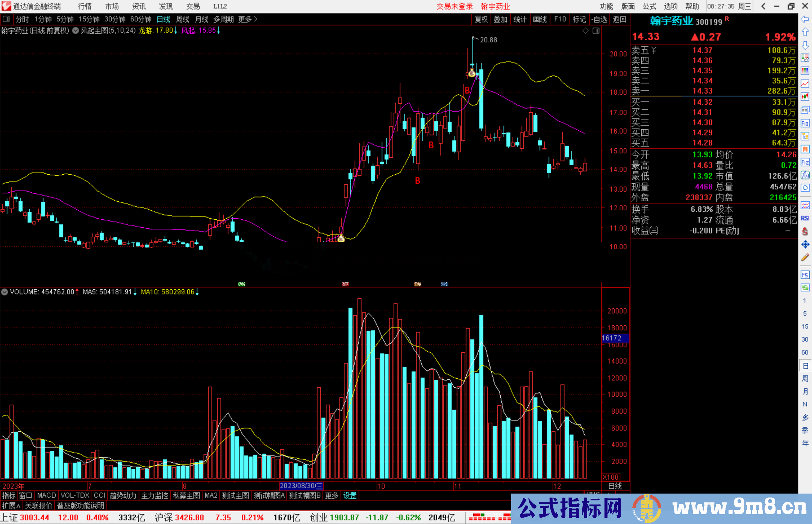Expand the 更多 period options

[x=248, y=19]
